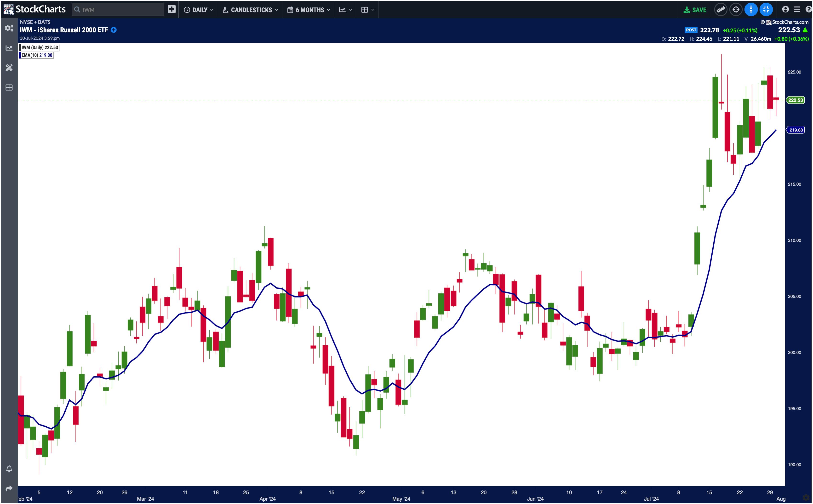Screen dimensions: 813x504
Task: Click the share arrow icon at bottom left
Action: coord(9,488)
